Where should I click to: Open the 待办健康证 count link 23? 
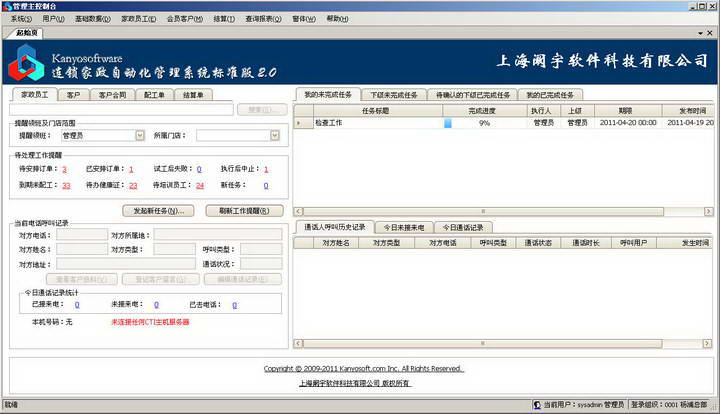click(133, 185)
